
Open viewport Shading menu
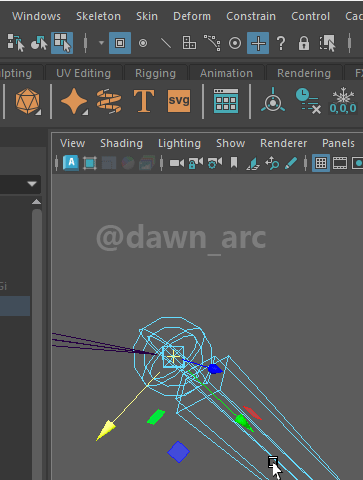121,143
